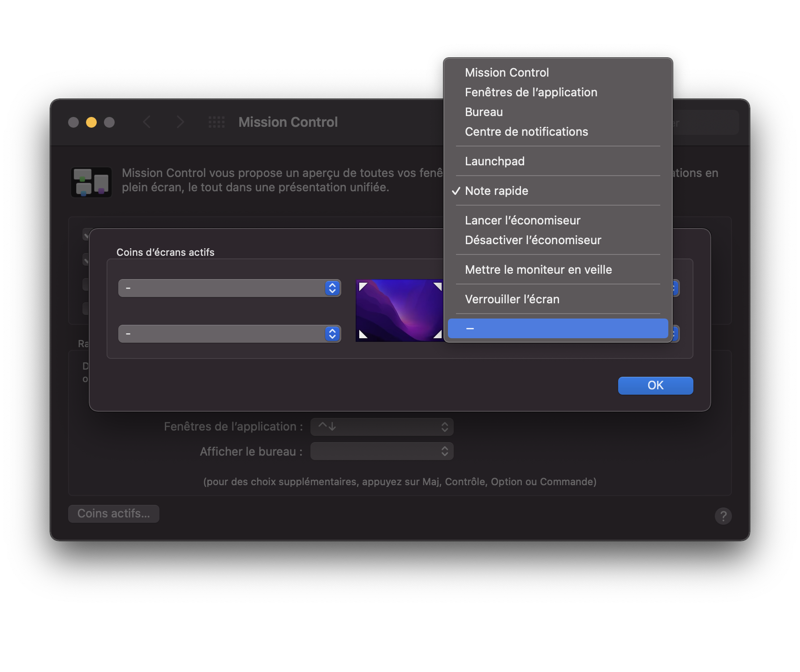Choose Lancer l'économiseur
The width and height of the screenshot is (800, 672).
[x=558, y=220]
